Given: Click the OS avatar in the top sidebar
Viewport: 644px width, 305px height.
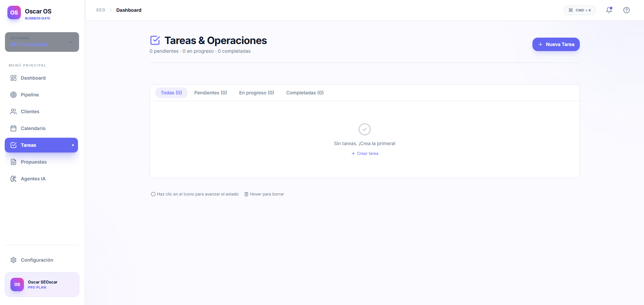Looking at the screenshot, I should tap(14, 12).
